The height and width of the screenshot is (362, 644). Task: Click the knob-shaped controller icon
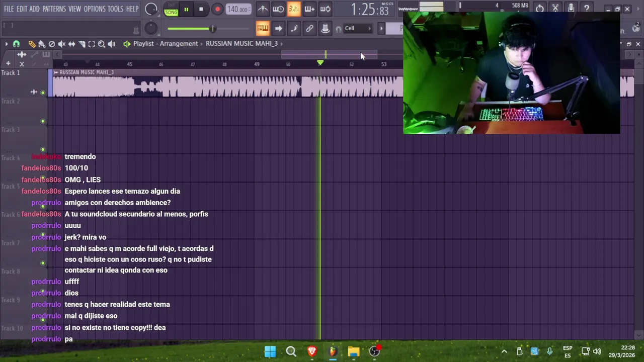click(x=325, y=28)
